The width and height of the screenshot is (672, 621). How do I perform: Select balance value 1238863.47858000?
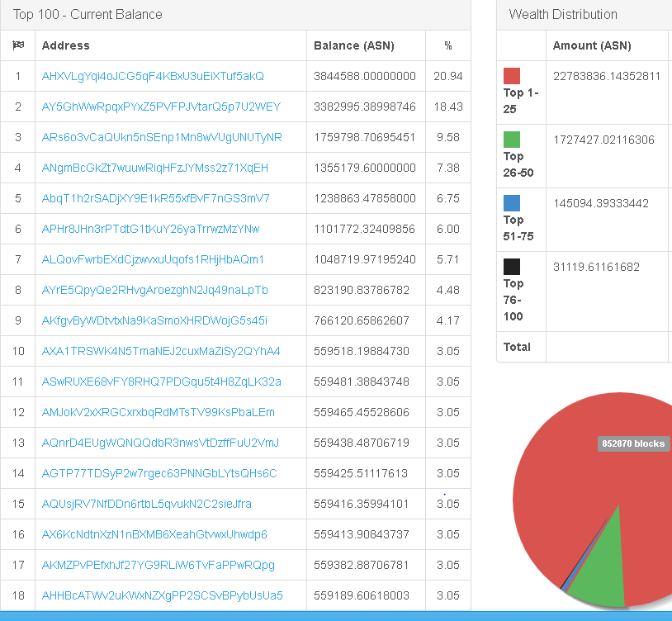click(365, 198)
